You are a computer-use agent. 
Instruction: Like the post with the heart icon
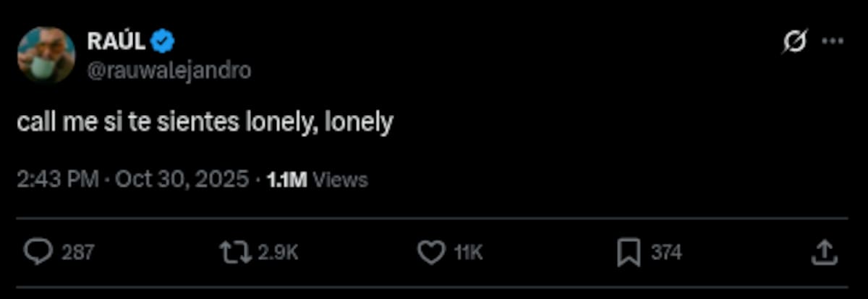pos(431,252)
